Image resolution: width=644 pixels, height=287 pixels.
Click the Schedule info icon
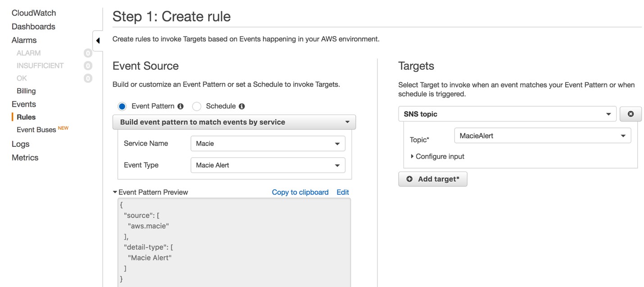click(242, 106)
